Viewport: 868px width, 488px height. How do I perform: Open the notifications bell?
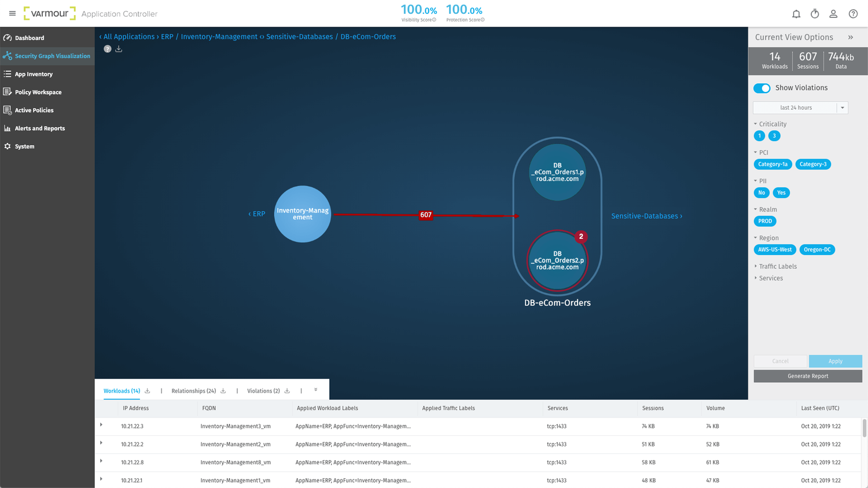(796, 14)
